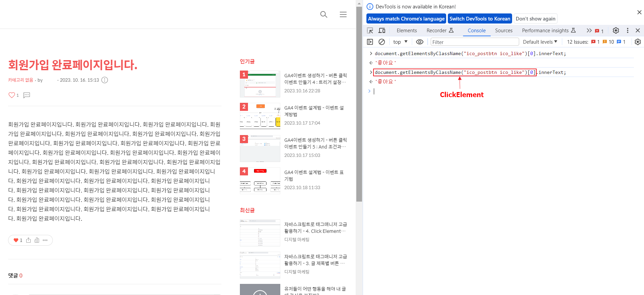Open DevTools customize three-dot menu
The height and width of the screenshot is (295, 644).
[628, 31]
